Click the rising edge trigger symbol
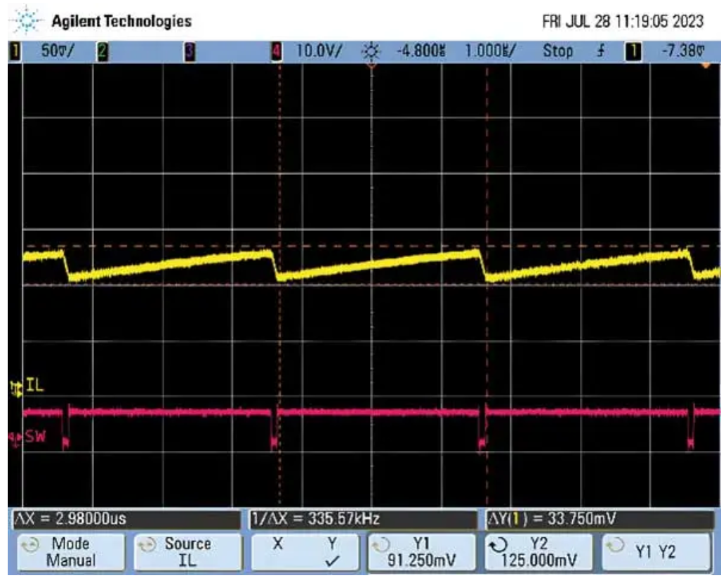 point(601,51)
